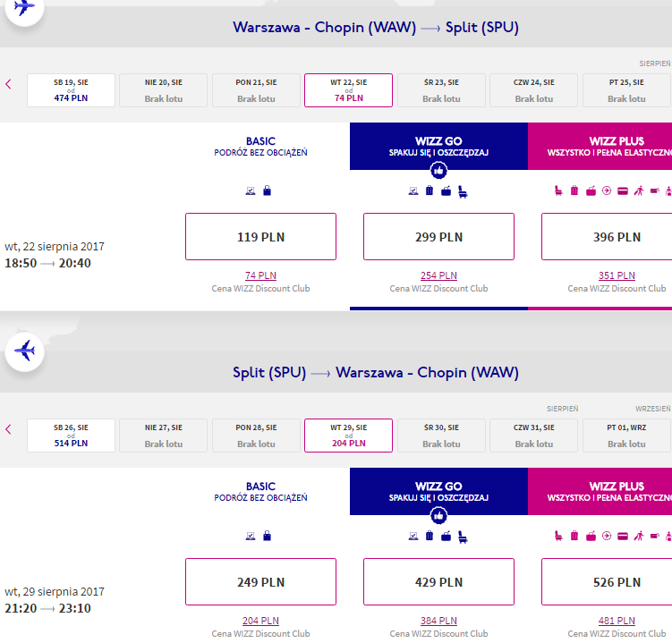Image resolution: width=672 pixels, height=643 pixels.
Task: Click the Split (SPU) → Warszawa route heading
Action: [376, 373]
